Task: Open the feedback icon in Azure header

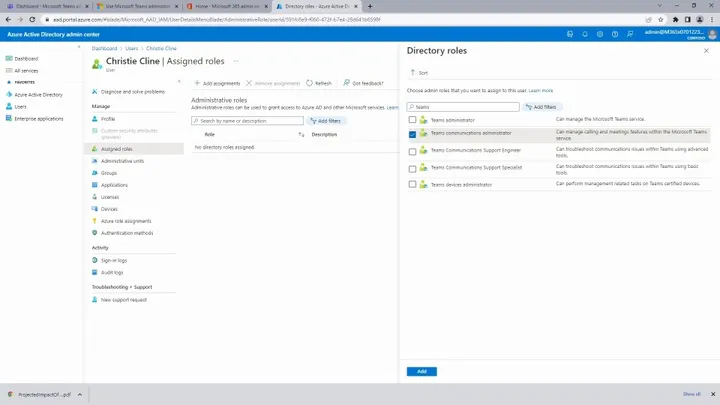Action: click(630, 34)
